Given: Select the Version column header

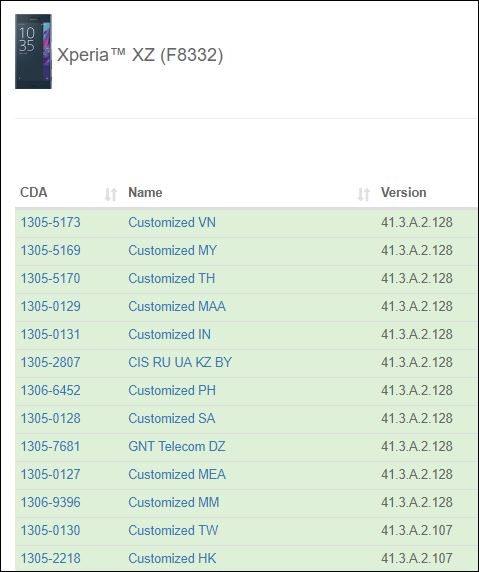Looking at the screenshot, I should tap(403, 193).
